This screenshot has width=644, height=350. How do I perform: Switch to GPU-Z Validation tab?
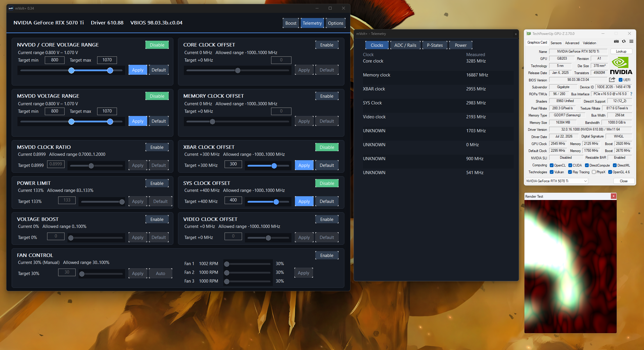tap(589, 43)
